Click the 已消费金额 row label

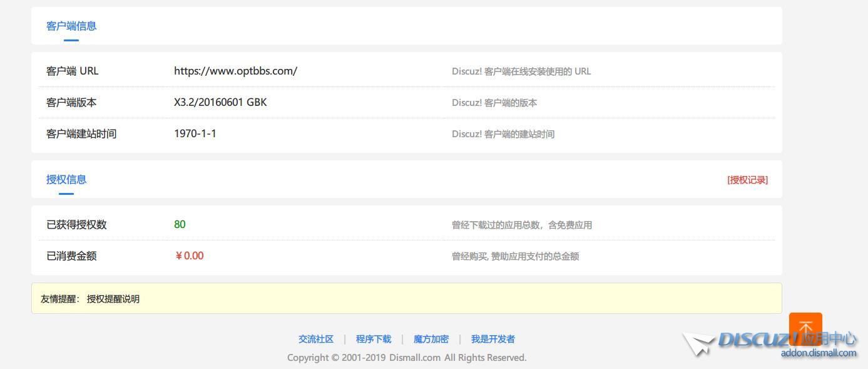(71, 256)
